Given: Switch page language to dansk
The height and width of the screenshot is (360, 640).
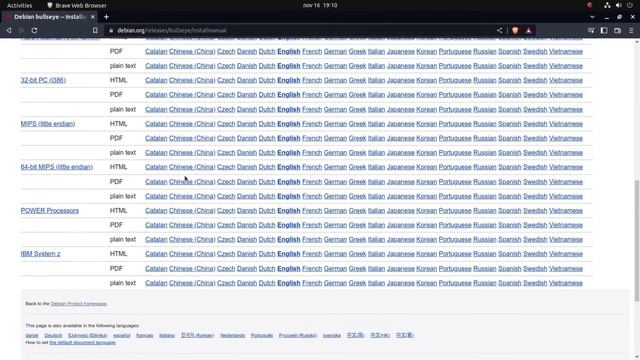Looking at the screenshot, I should pos(32,335).
